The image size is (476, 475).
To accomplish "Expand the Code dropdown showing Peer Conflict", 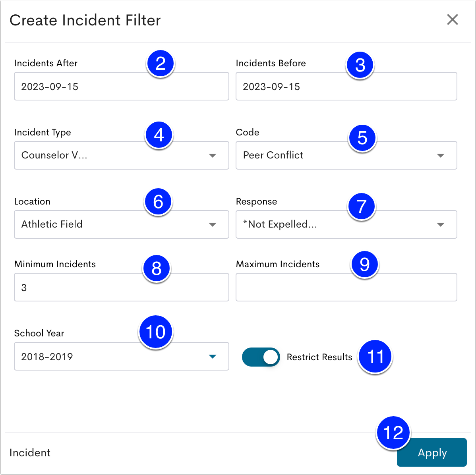I will click(346, 155).
